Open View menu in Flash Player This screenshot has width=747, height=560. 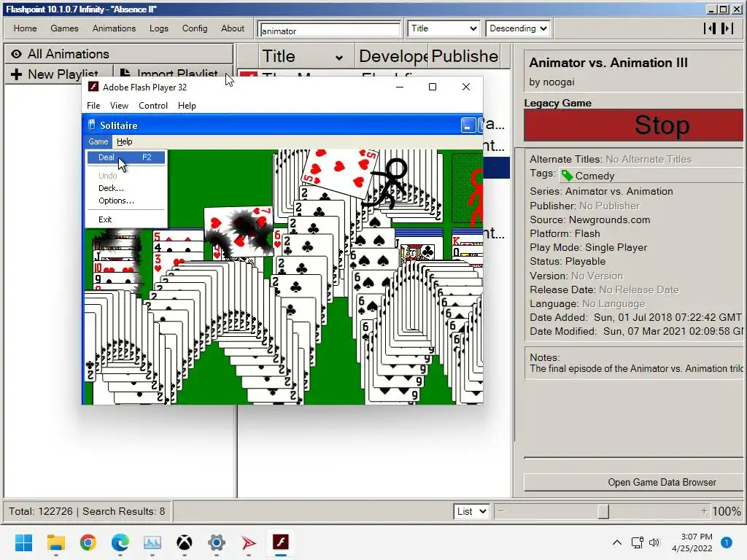119,106
